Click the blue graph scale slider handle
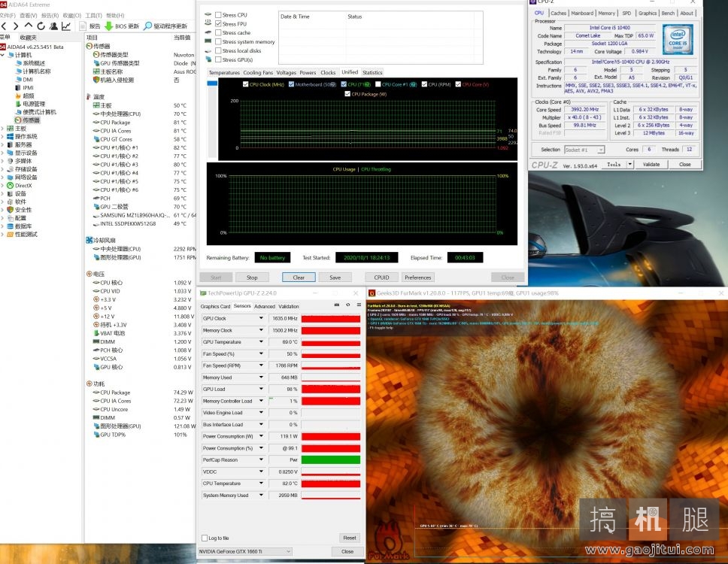 (x=212, y=83)
